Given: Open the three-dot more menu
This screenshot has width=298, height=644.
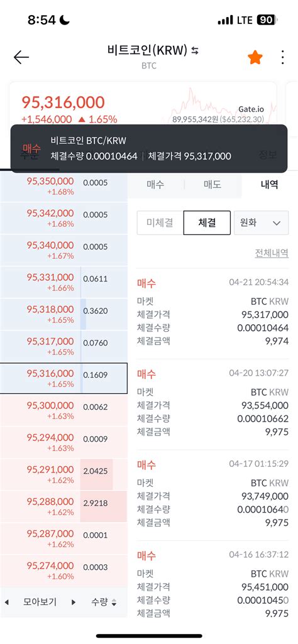Looking at the screenshot, I should [x=282, y=58].
